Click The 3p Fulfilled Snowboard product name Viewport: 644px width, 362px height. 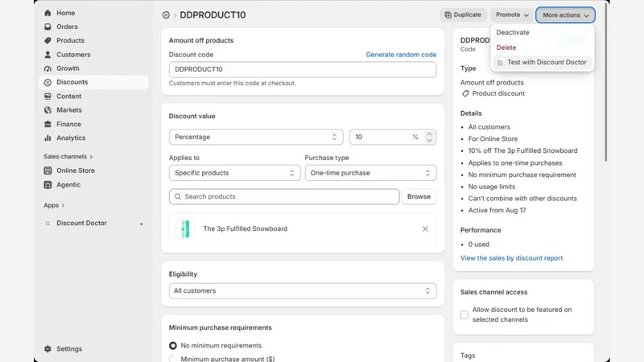click(x=246, y=229)
